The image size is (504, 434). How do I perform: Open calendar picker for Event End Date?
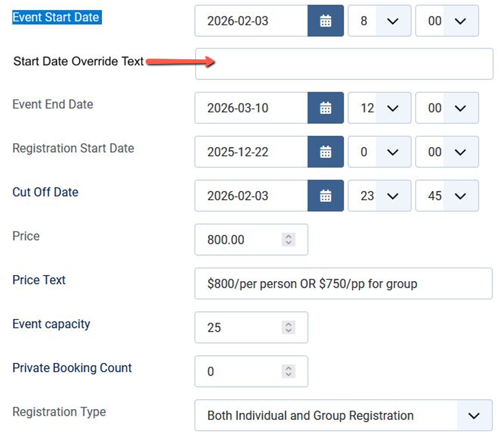pyautogui.click(x=326, y=108)
